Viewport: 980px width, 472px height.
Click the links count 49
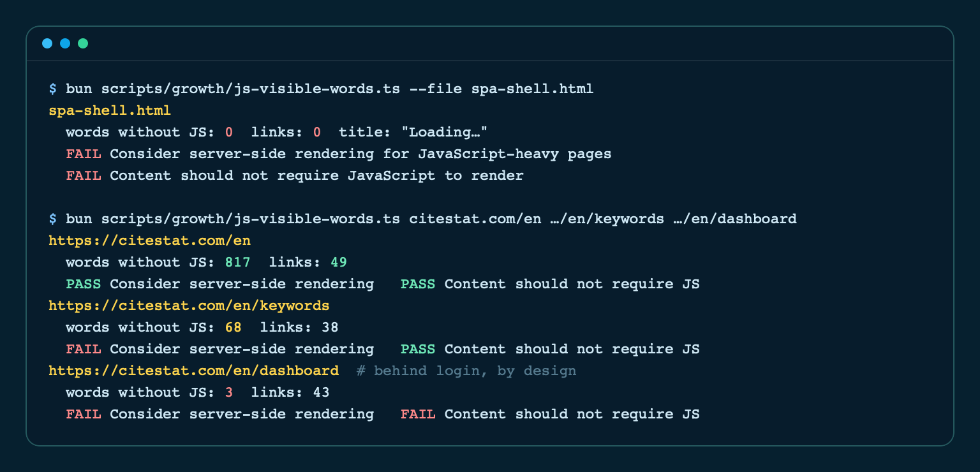click(338, 262)
